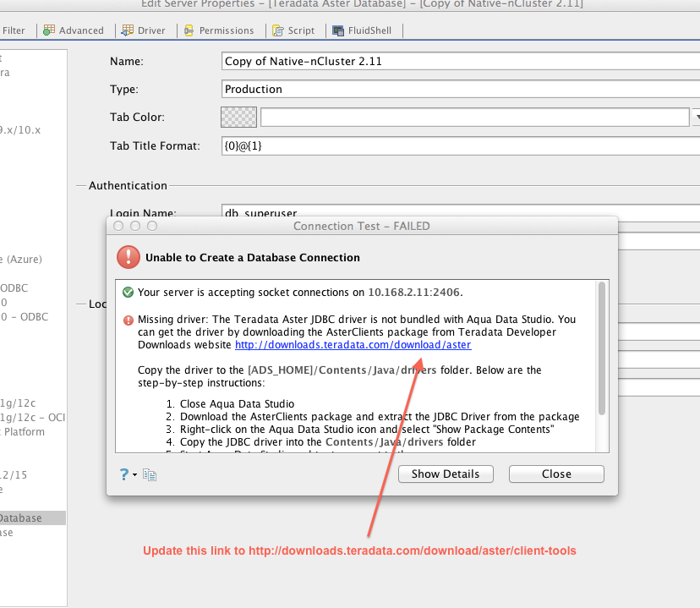Click step '1. Close Aqua Data Studio'

point(230,403)
